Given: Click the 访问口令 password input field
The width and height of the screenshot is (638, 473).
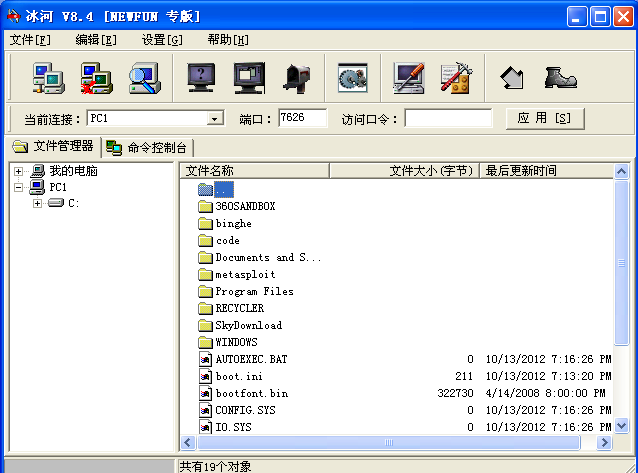Looking at the screenshot, I should pyautogui.click(x=448, y=118).
